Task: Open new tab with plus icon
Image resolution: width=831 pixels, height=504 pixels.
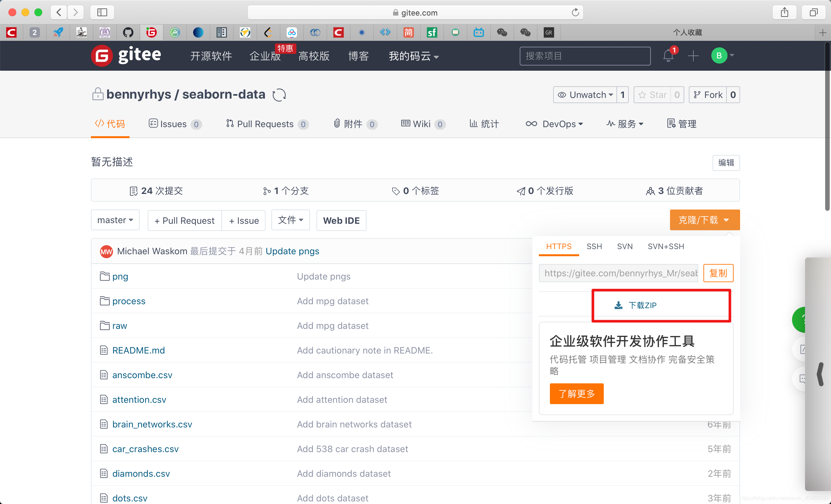Action: point(823,33)
